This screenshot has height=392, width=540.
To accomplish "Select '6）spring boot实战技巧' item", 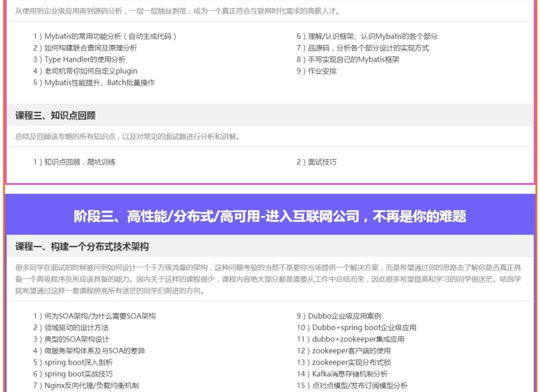I will (x=73, y=374).
